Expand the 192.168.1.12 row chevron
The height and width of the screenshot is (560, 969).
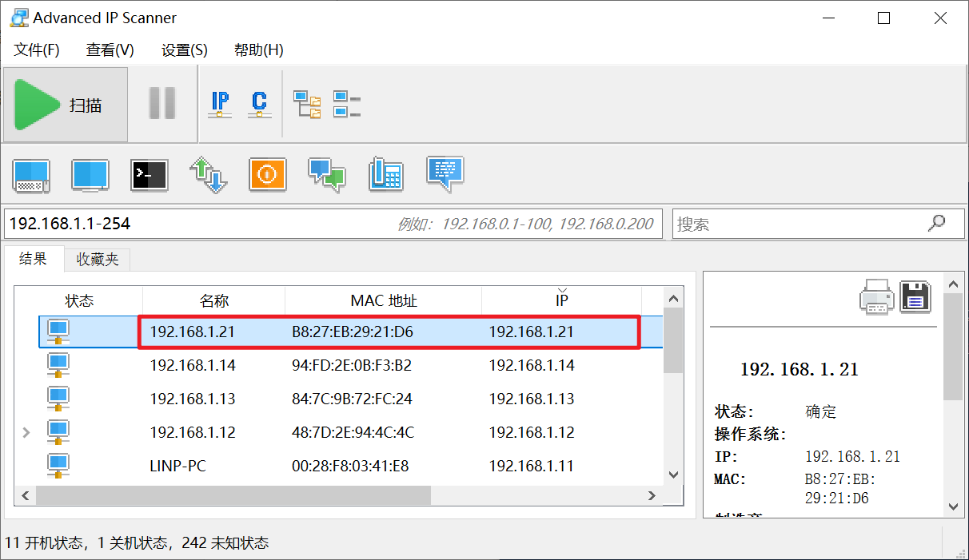click(26, 432)
